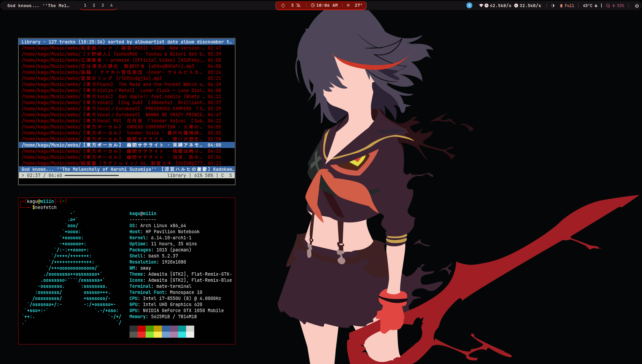Screen dimensions: 642x364
Task: Click the water-drop icon in the red module
Action: (283, 5)
